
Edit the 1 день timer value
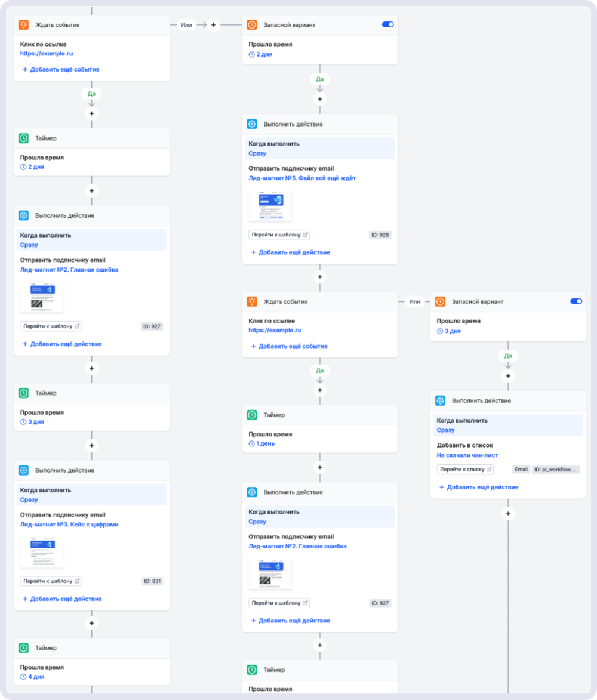pyautogui.click(x=261, y=444)
